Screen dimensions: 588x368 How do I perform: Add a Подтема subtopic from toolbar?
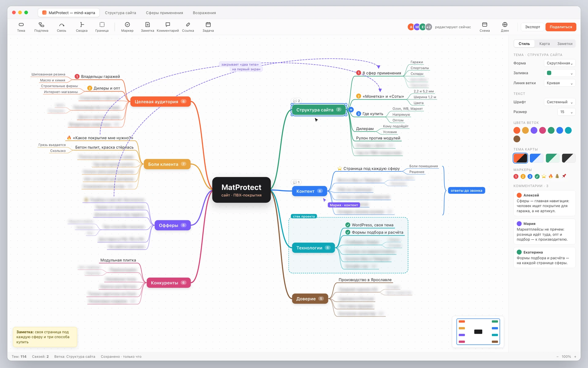[41, 27]
